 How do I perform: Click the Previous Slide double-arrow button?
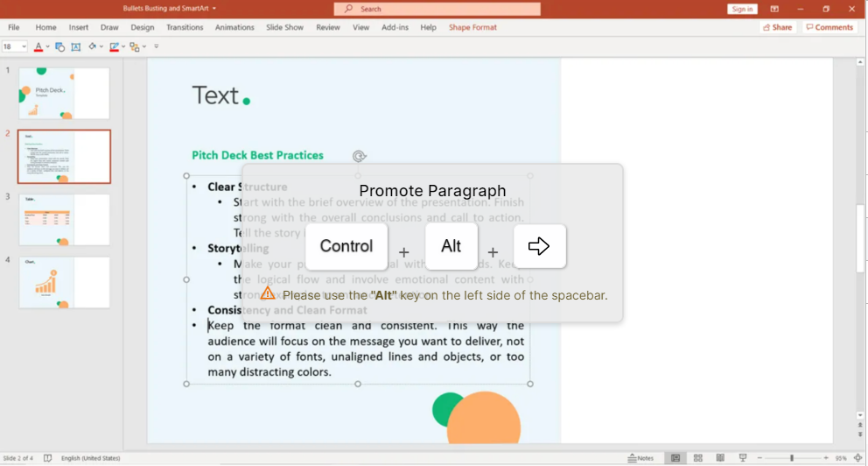click(x=860, y=425)
